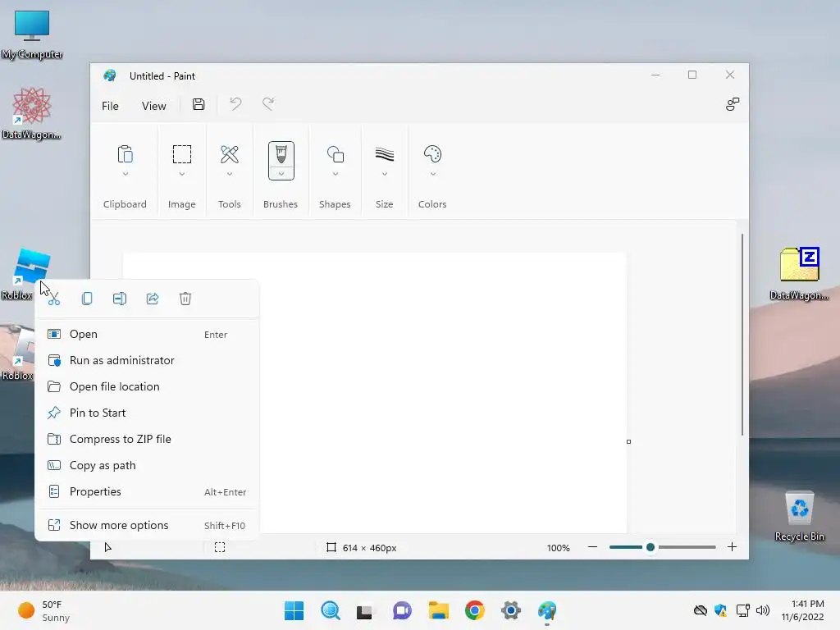Click the Size line-thickness icon
The image size is (840, 630).
click(385, 154)
